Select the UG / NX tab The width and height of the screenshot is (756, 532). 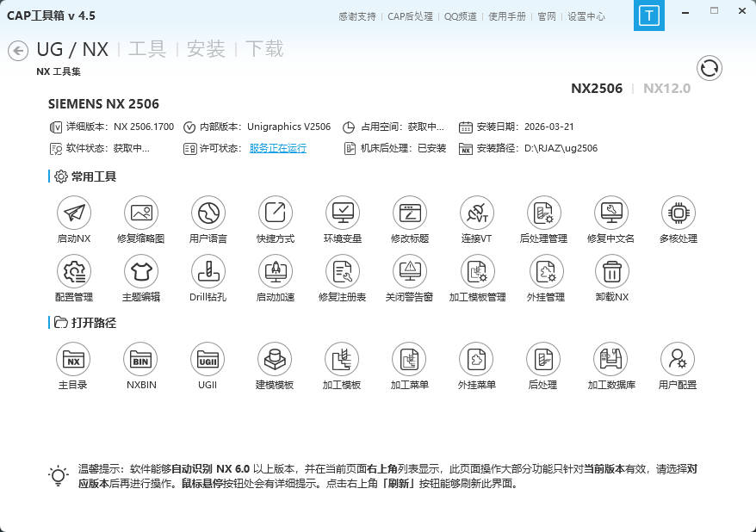tap(72, 49)
